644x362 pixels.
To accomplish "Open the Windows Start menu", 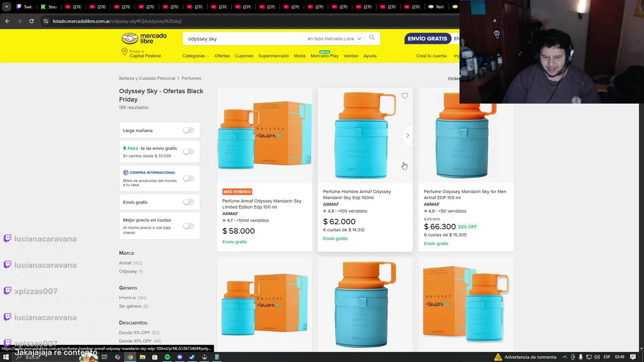I will point(6,357).
